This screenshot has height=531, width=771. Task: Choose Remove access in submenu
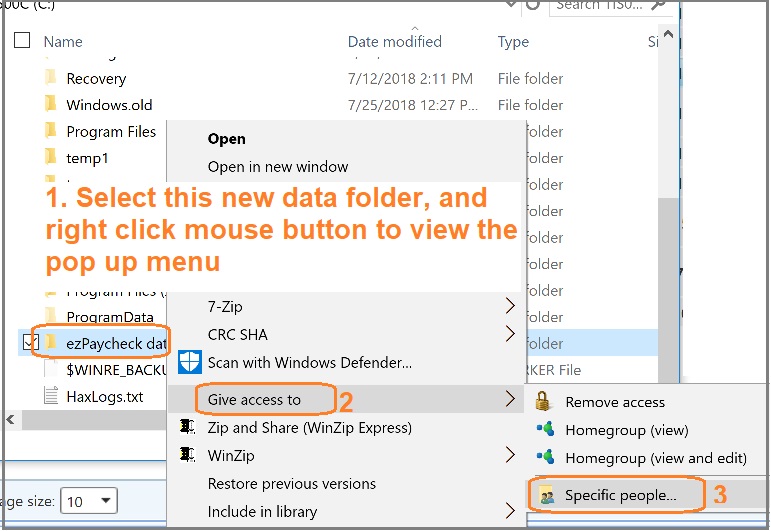[x=615, y=402]
